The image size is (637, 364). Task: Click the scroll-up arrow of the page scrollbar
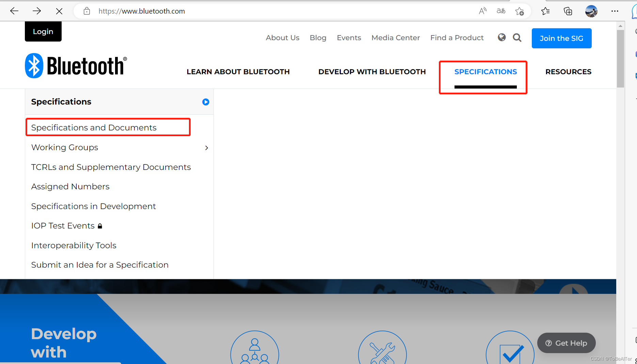click(x=620, y=26)
